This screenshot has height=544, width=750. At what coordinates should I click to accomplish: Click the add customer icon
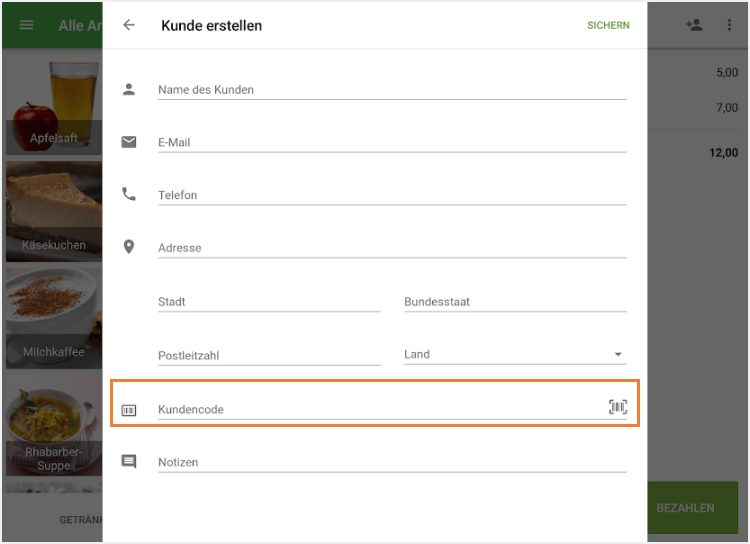(694, 25)
